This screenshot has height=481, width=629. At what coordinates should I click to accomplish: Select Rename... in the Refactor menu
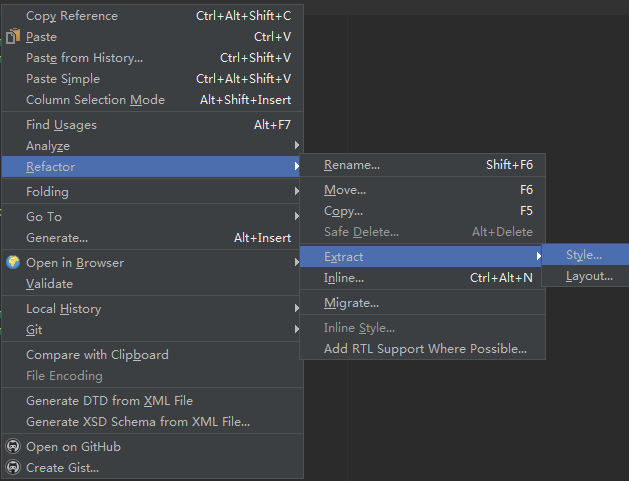click(422, 165)
